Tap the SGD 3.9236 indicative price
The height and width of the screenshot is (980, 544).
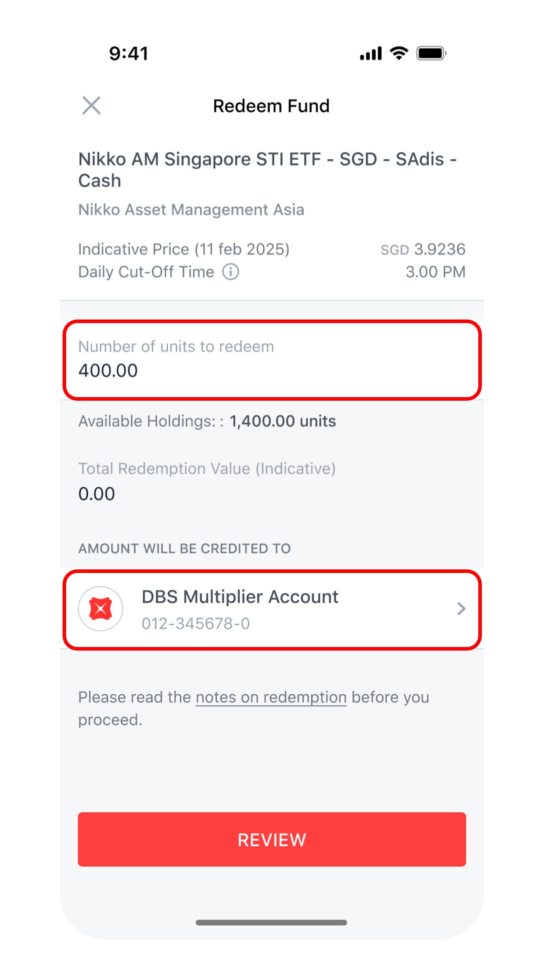423,249
